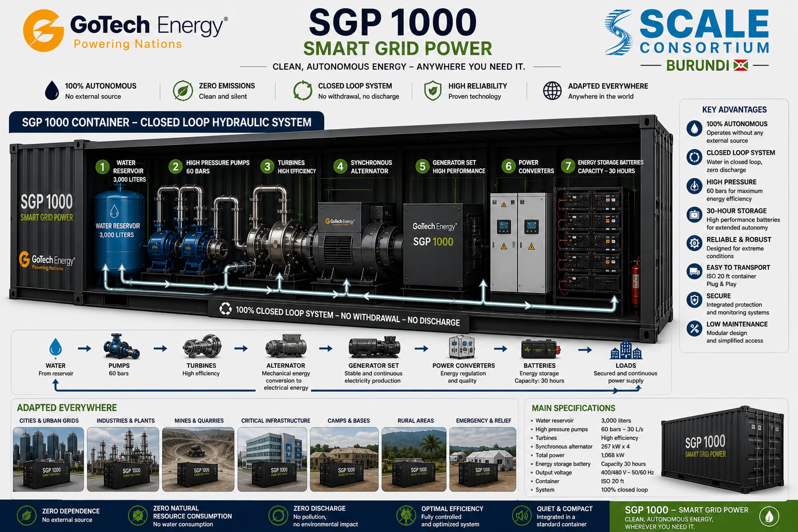This screenshot has width=798, height=532.
Task: Click the 100% Autonomous icon in Key Advantages
Action: (694, 128)
